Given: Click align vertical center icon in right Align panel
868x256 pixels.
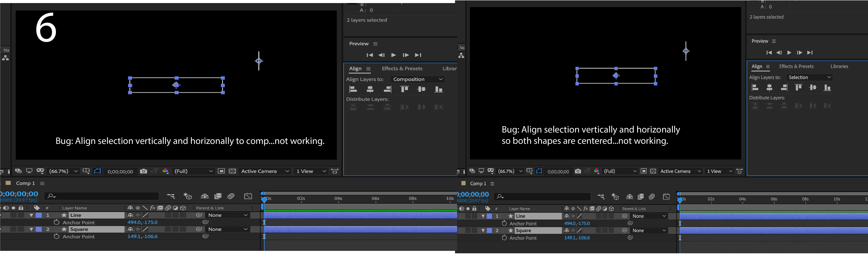Looking at the screenshot, I should [x=813, y=88].
